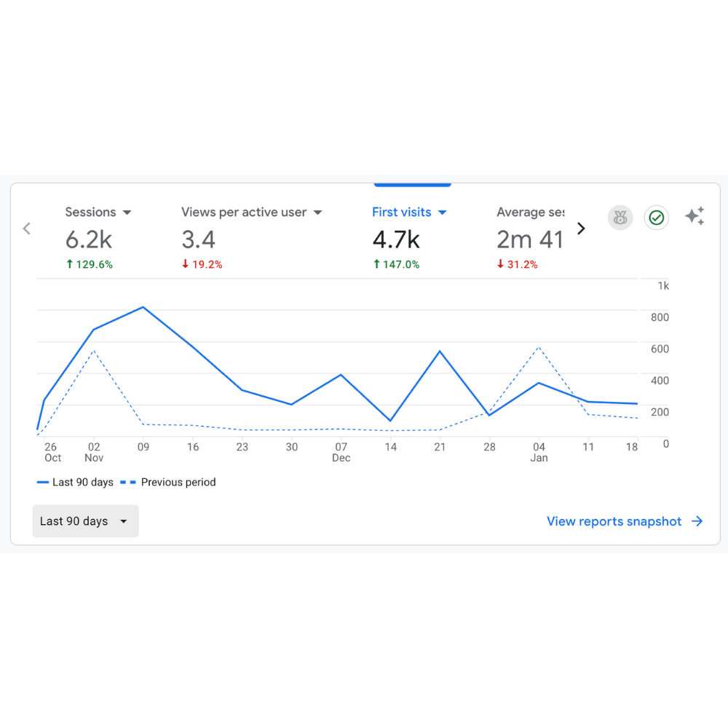The height and width of the screenshot is (728, 728).
Task: Select the Sessions 6.2k metric value
Action: [x=90, y=240]
